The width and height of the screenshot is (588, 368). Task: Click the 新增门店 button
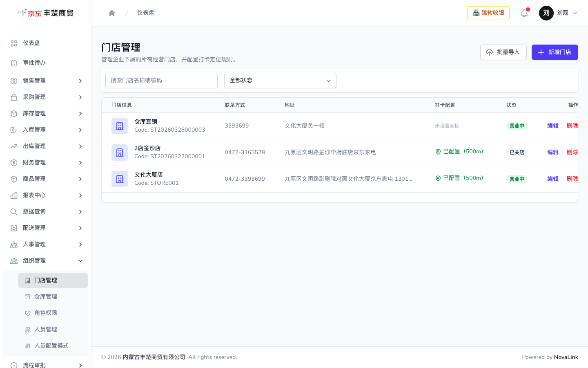coord(555,52)
